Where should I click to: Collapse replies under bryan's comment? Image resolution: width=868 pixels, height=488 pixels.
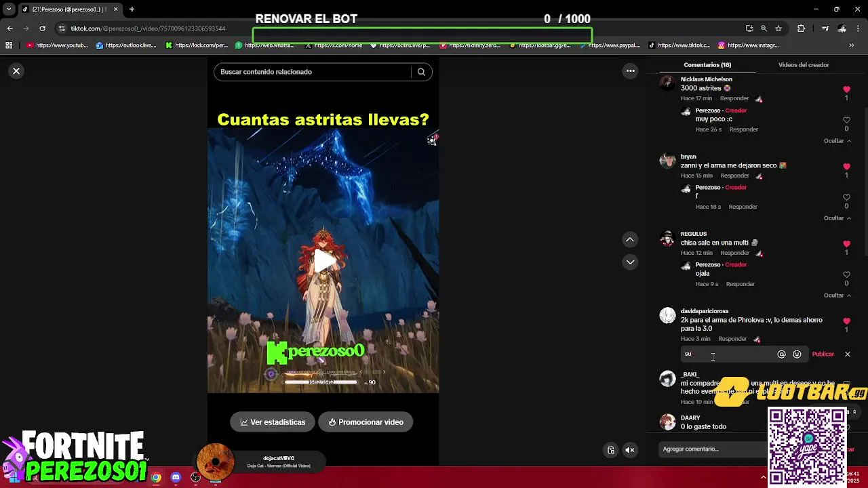[837, 218]
